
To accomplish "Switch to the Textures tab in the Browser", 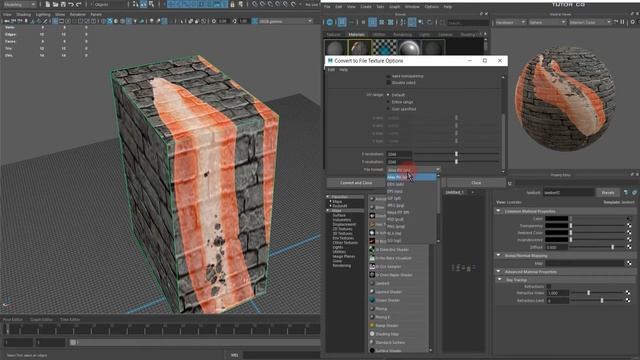I will point(333,35).
